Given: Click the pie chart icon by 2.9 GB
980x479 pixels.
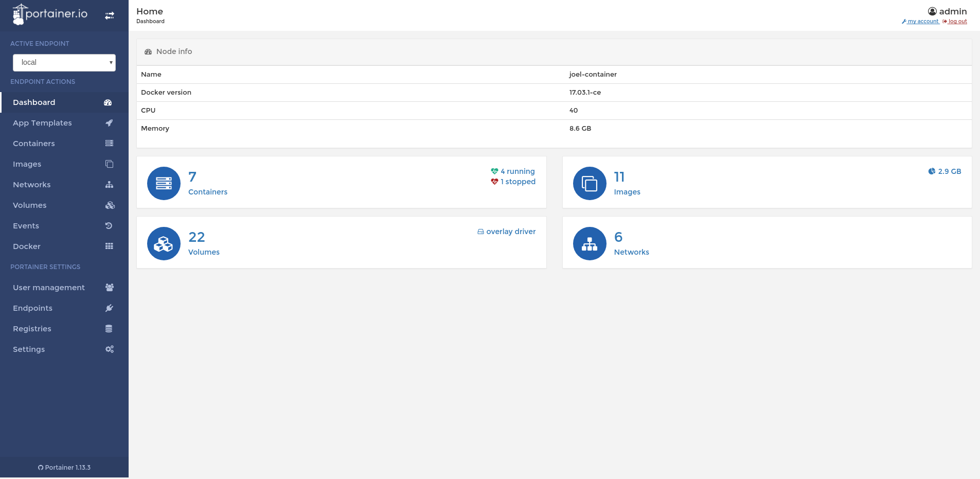Looking at the screenshot, I should pyautogui.click(x=932, y=171).
